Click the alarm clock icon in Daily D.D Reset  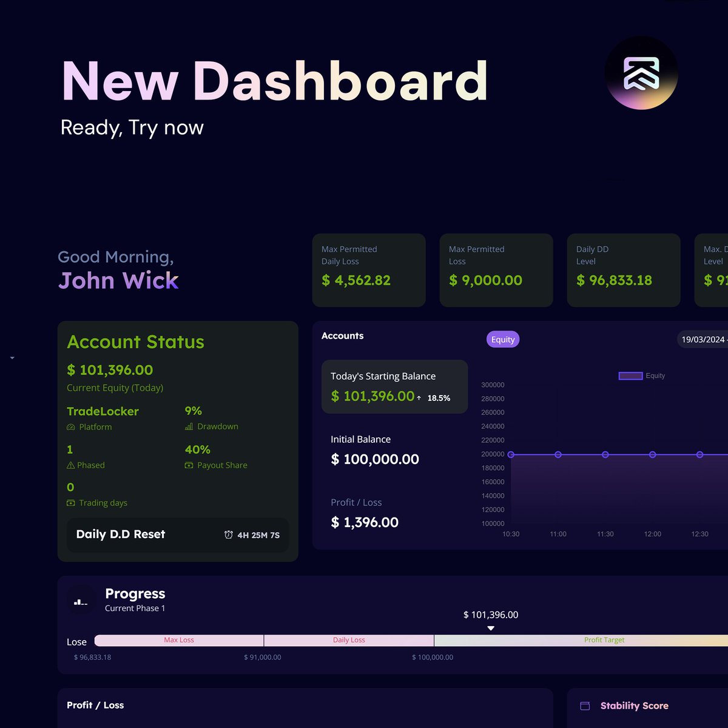[229, 534]
